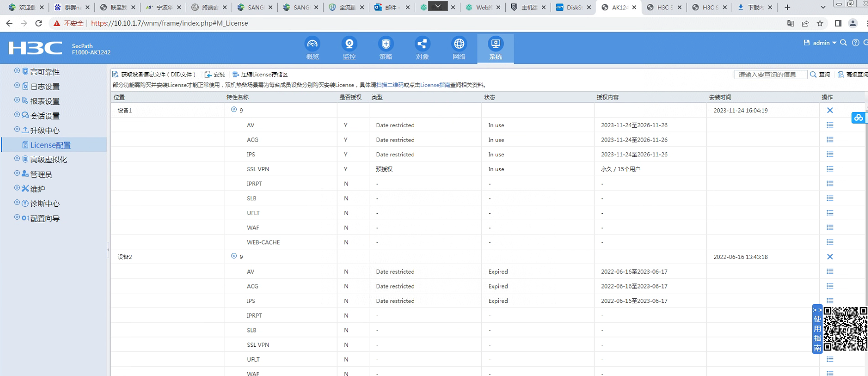
Task: Expand the 维护 tree node
Action: [17, 188]
